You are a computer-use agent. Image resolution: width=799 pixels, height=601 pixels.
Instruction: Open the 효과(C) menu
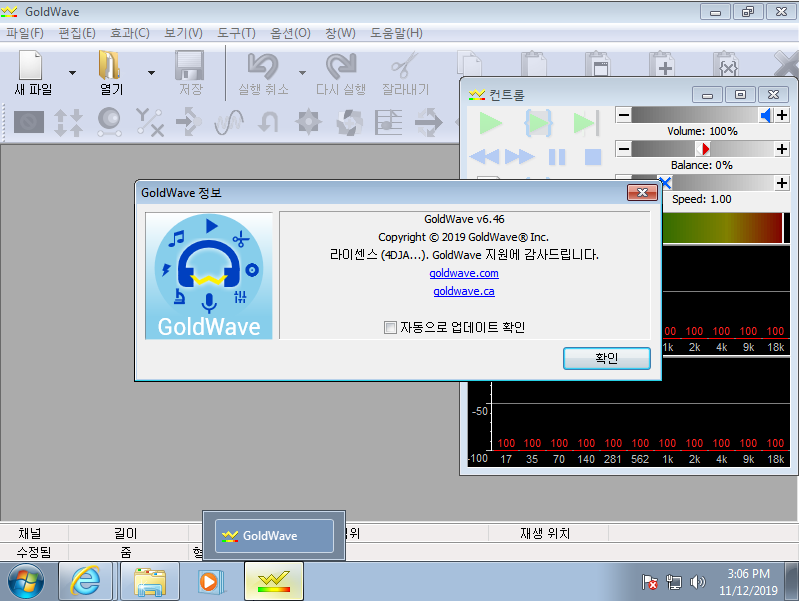pyautogui.click(x=130, y=33)
